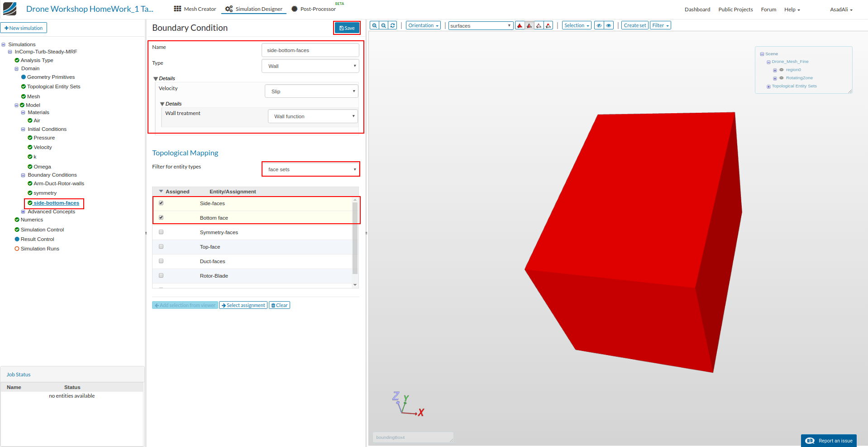Open the entity types filter dropdown
The width and height of the screenshot is (868, 447).
click(x=311, y=169)
